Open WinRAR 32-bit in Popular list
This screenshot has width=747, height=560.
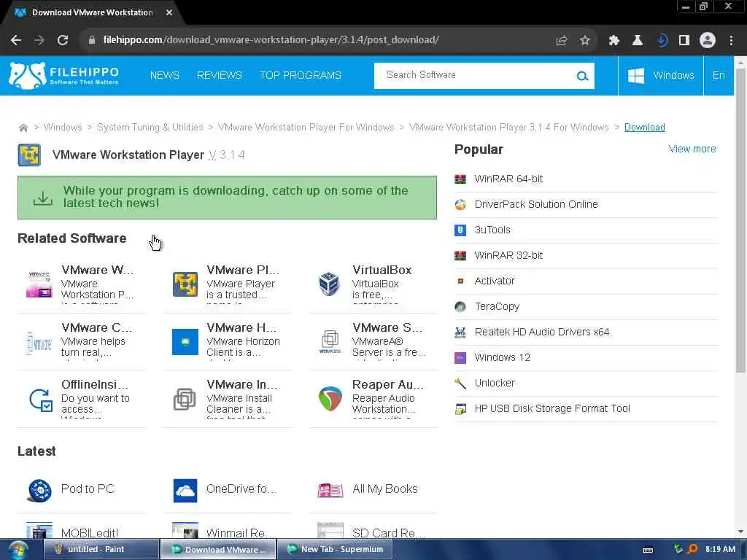[x=508, y=256]
